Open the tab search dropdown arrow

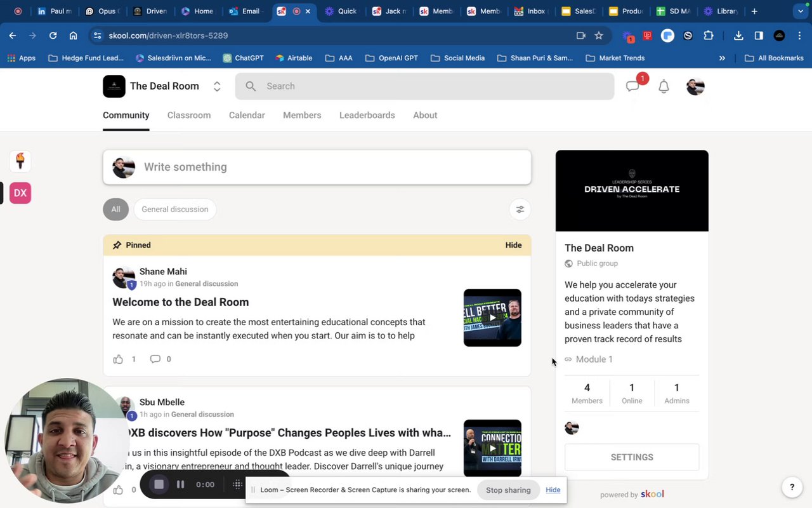click(x=801, y=11)
